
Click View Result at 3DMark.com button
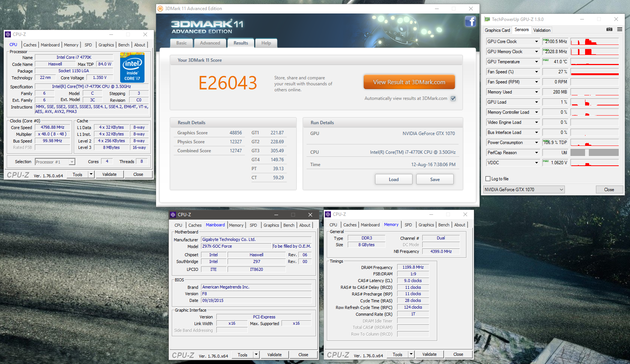coord(409,82)
